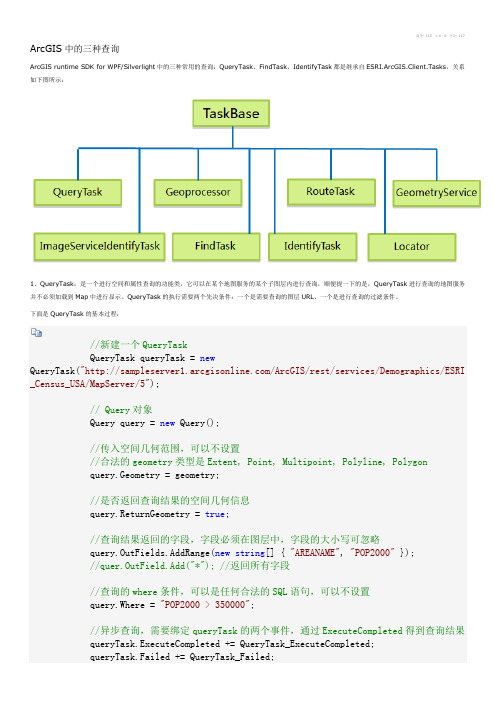Viewport: 496px width, 702px height.
Task: Click the ImageServiceIdentifyTask node
Action: pos(99,246)
